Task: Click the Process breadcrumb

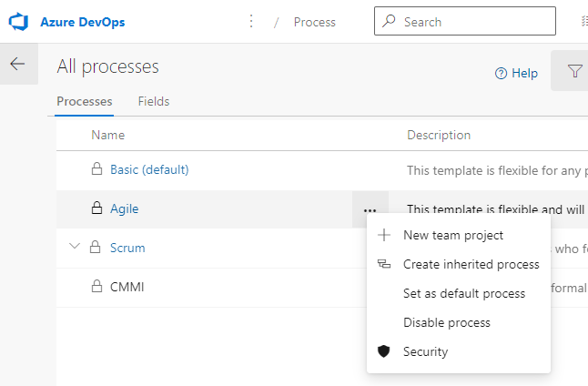Action: (x=314, y=22)
